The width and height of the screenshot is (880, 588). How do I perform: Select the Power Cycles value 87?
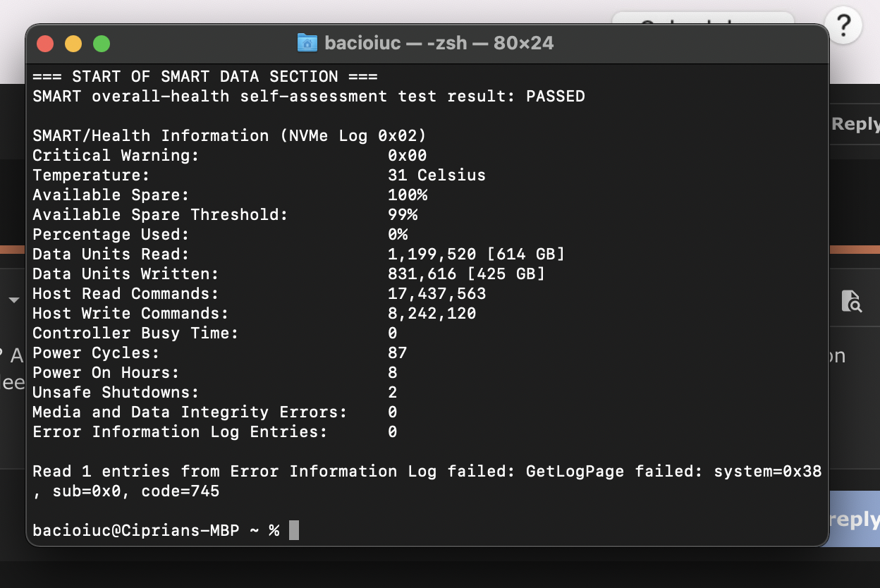click(397, 353)
